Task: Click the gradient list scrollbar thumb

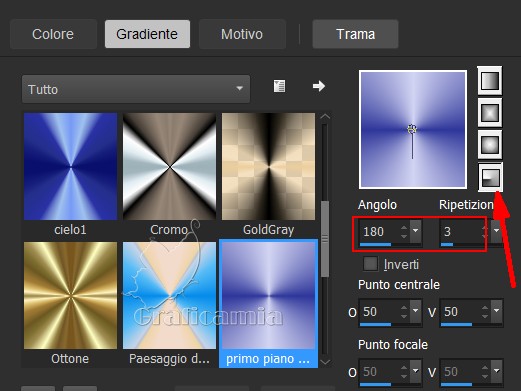Action: (x=325, y=239)
